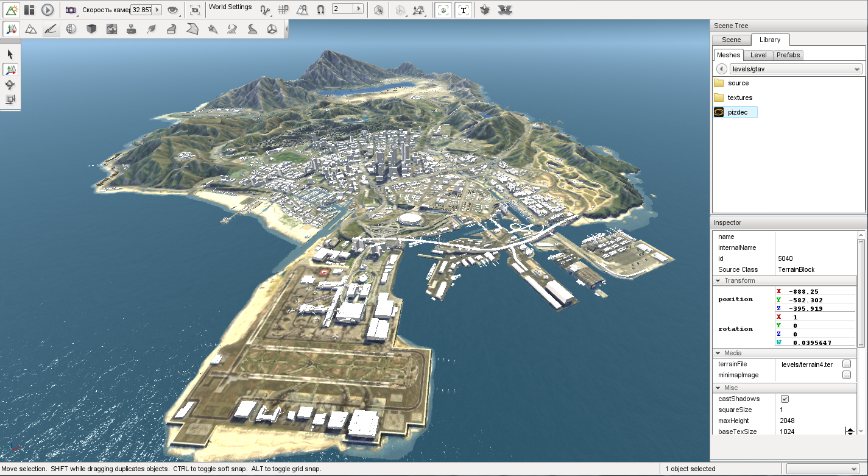
Task: Select the Object Editor tool icon
Action: pos(12,29)
